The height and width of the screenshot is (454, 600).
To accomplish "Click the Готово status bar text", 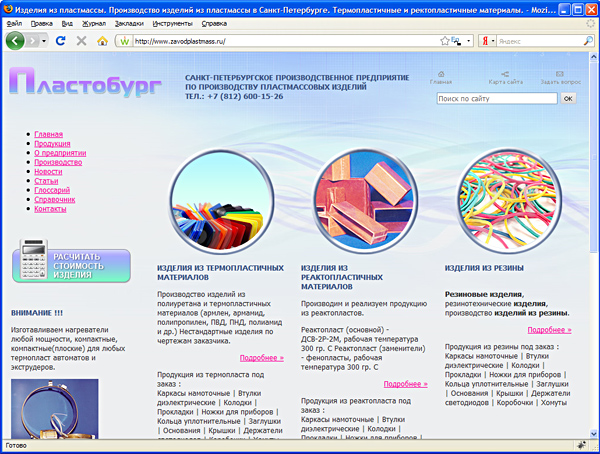I will coord(16,446).
